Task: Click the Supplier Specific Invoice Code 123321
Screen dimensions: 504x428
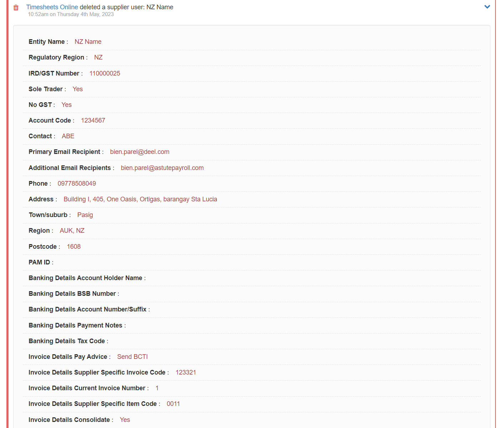Action: [186, 372]
